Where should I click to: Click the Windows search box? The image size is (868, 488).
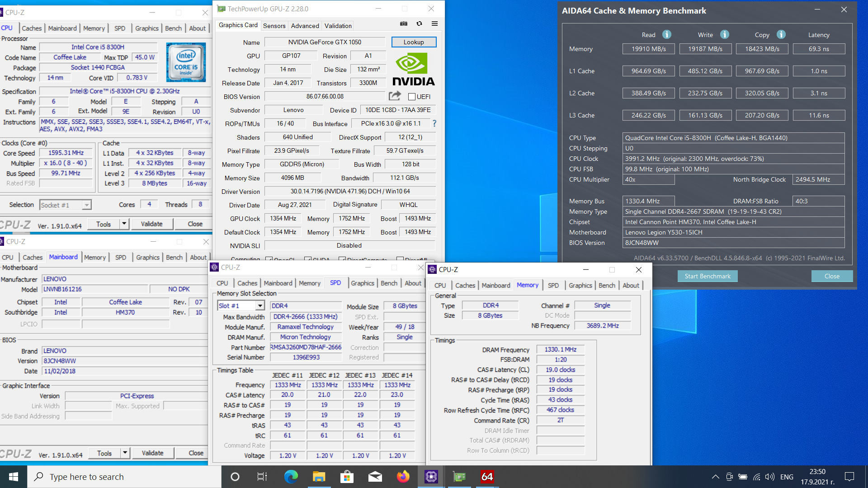click(124, 477)
